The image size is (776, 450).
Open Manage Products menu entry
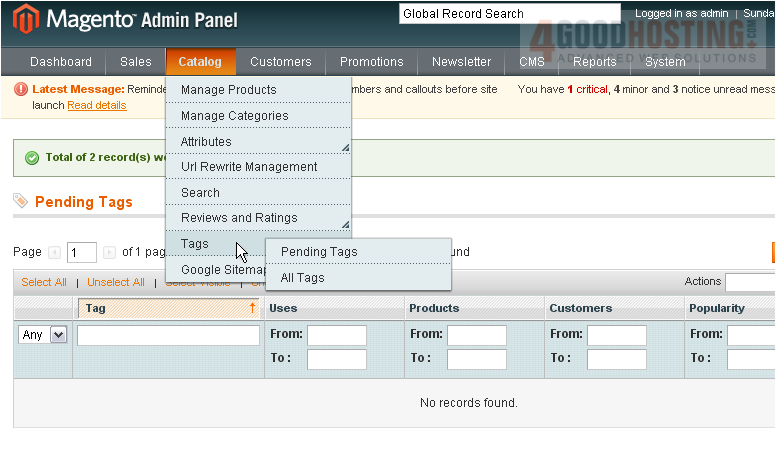pos(228,90)
